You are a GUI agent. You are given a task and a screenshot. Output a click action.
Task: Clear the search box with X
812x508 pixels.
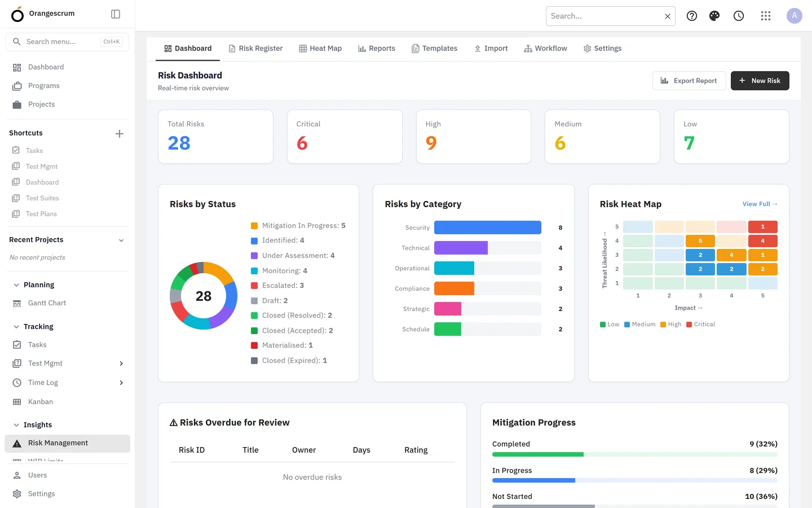[668, 16]
